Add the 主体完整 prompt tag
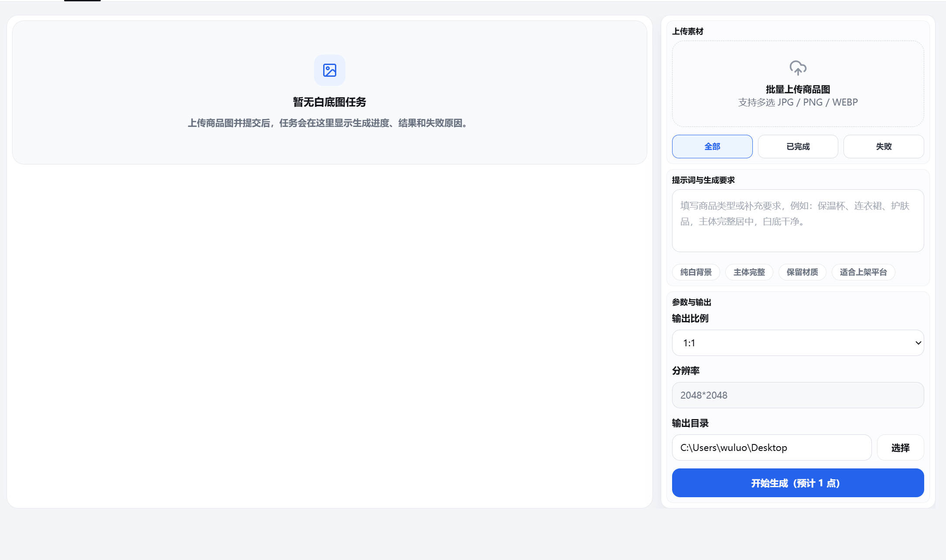946x560 pixels. (x=749, y=272)
